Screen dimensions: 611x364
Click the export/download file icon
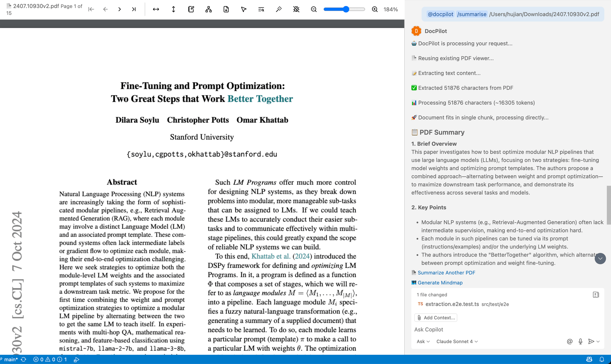pyautogui.click(x=226, y=9)
